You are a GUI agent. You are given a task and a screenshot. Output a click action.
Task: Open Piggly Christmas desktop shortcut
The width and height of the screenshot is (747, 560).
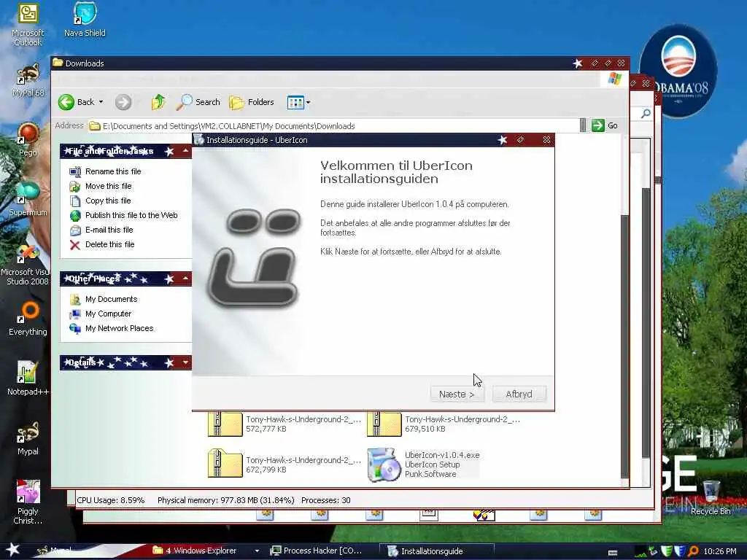click(28, 503)
